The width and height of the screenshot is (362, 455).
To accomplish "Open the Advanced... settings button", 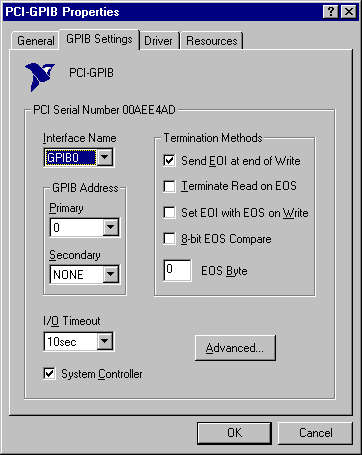I will (x=235, y=348).
